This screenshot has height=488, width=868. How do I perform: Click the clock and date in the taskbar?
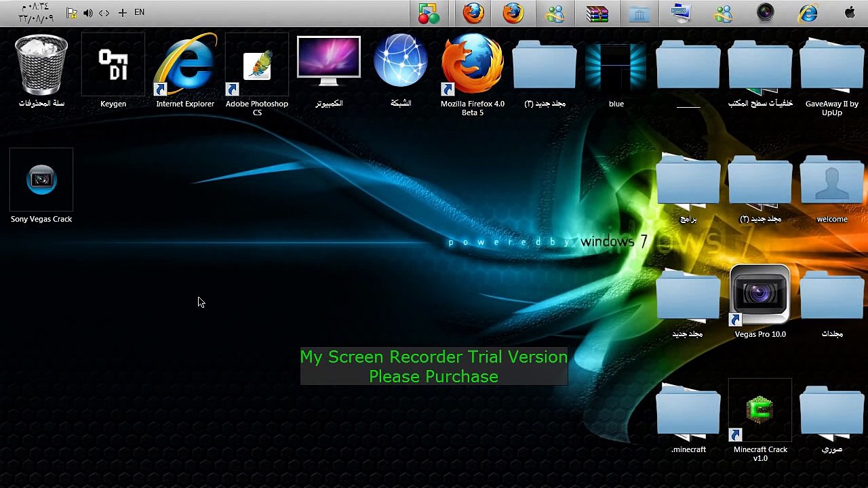36,13
